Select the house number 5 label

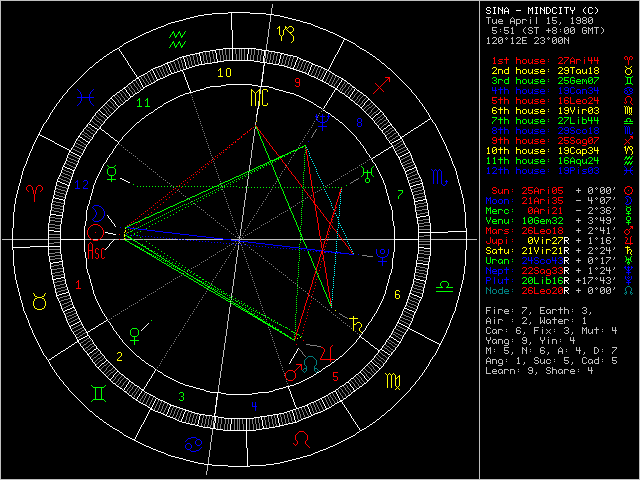point(335,377)
